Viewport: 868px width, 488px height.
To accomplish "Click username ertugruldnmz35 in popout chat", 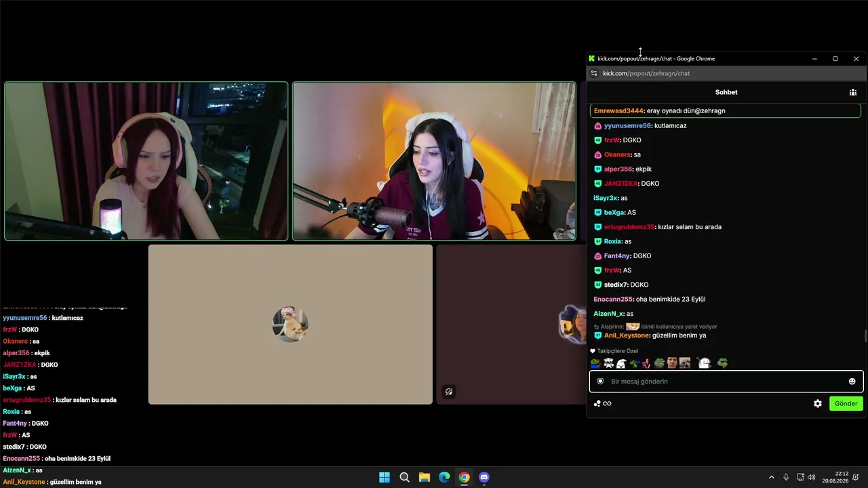I will tap(629, 227).
